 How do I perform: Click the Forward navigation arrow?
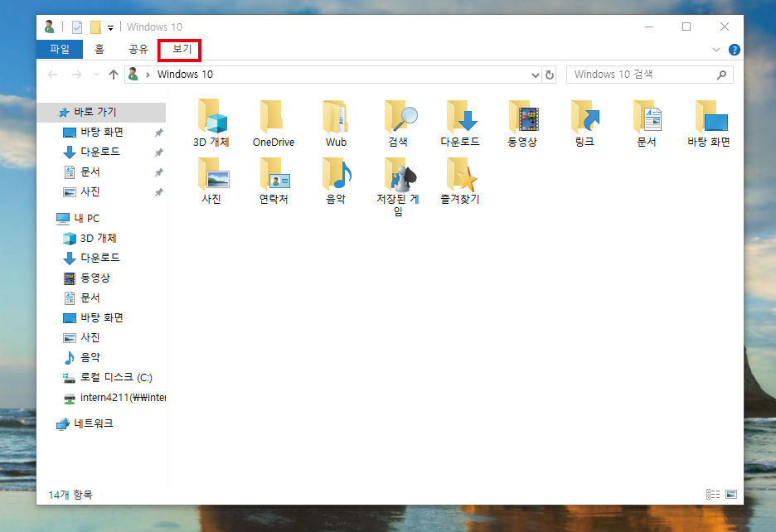pos(77,75)
